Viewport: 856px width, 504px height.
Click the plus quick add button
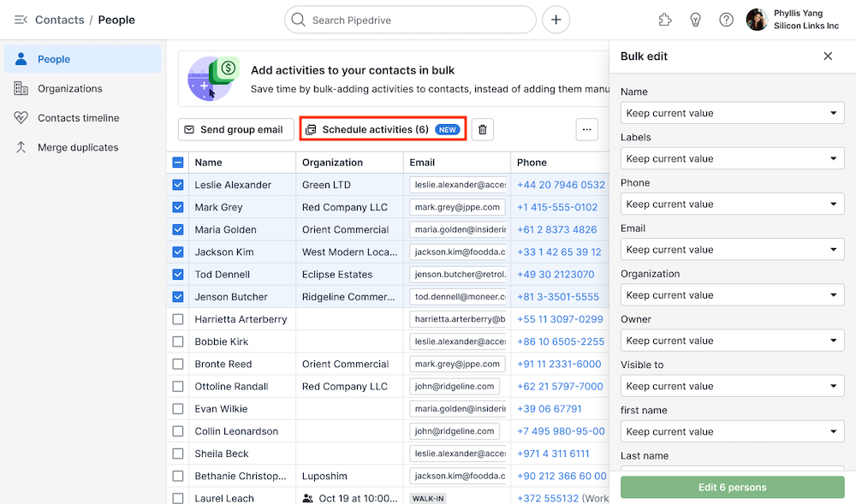pyautogui.click(x=556, y=20)
